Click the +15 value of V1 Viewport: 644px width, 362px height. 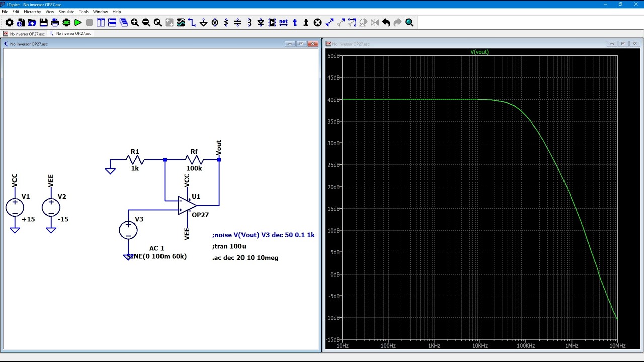pos(28,219)
